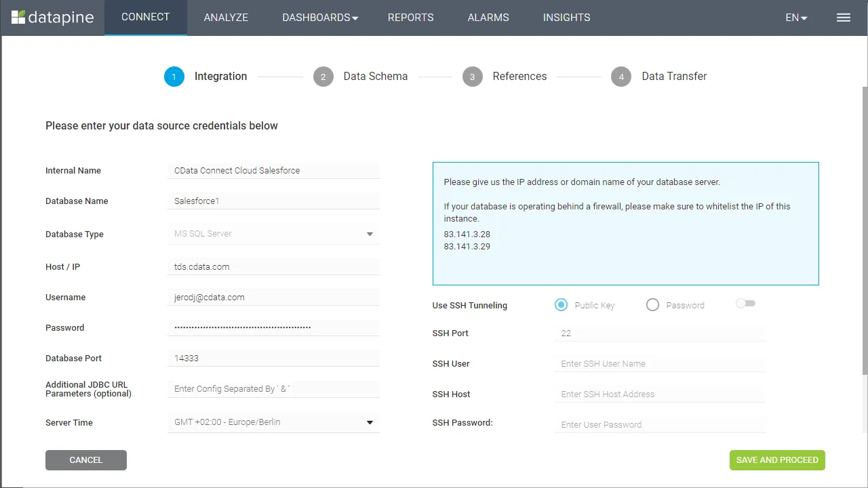Select step 1 Integration circle
The height and width of the screenshot is (488, 868).
(x=174, y=77)
